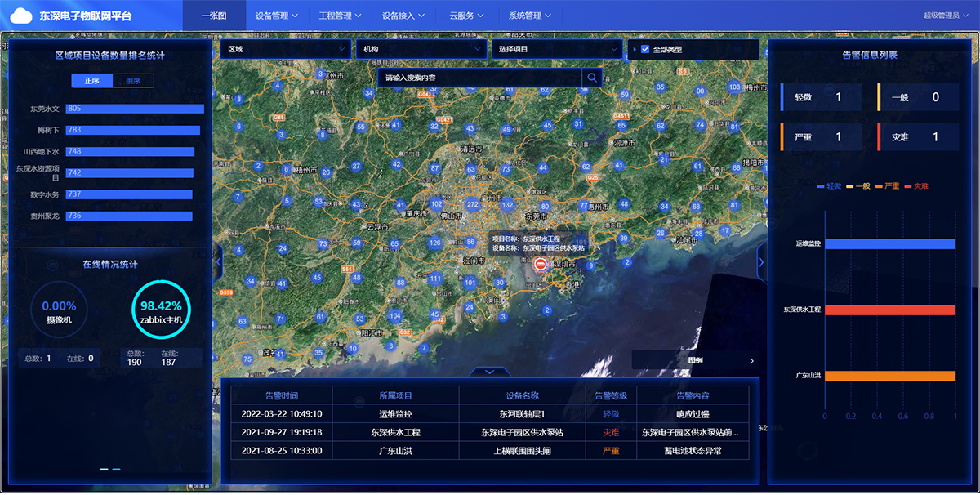Click the 运维监控 blue chart bar
This screenshot has width=980, height=495.
(x=889, y=243)
